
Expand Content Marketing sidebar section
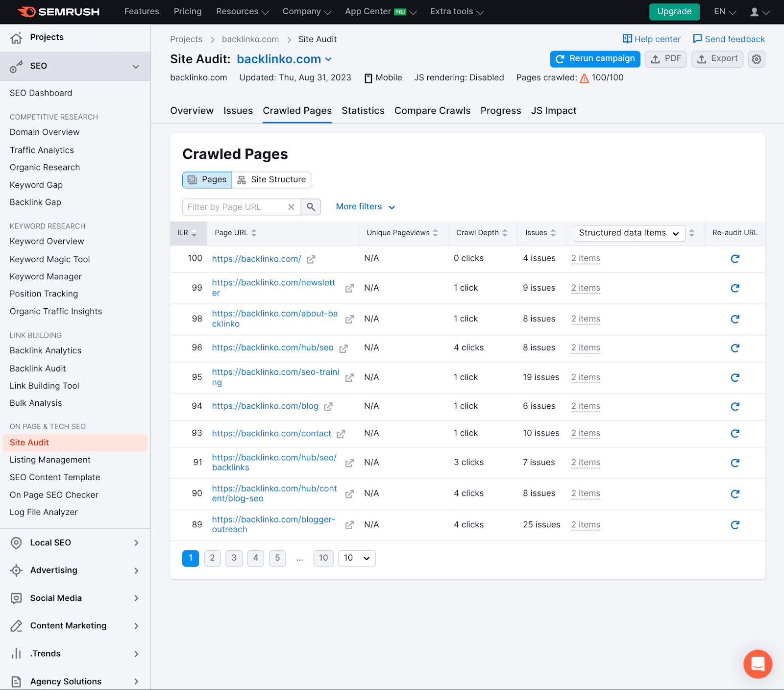pyautogui.click(x=75, y=626)
